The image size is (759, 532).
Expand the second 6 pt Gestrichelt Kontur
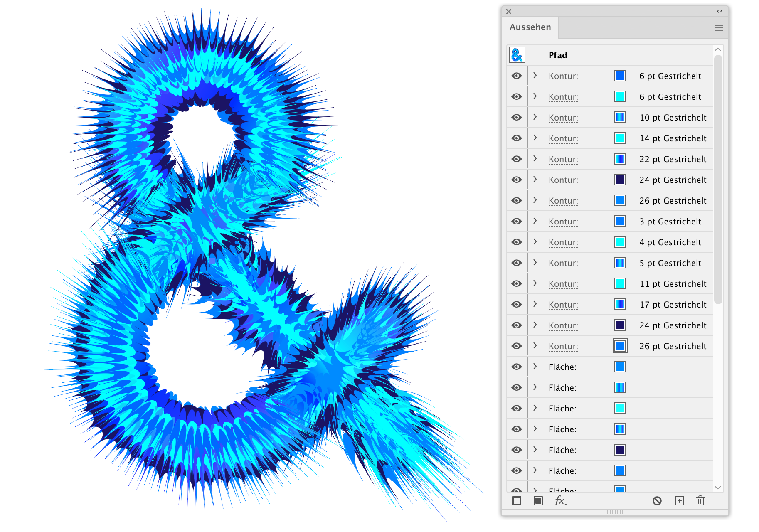coord(535,96)
